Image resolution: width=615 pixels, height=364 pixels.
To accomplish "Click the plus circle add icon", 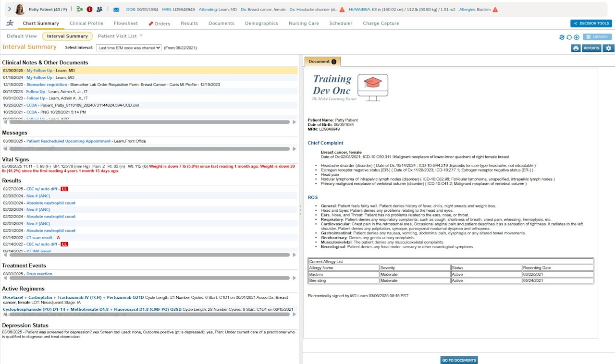I will (576, 37).
